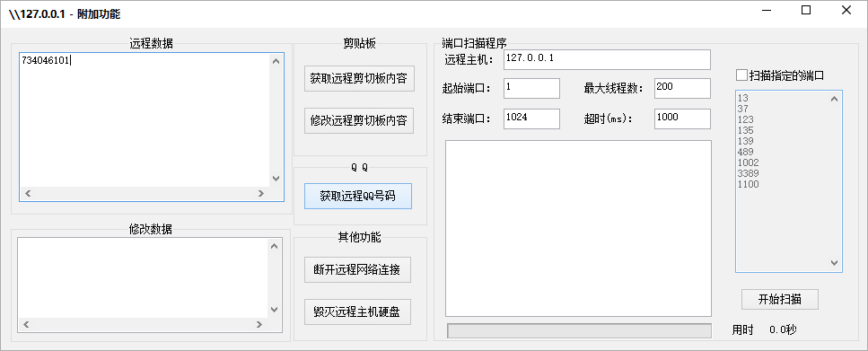Click the 起始端口 input field
The width and height of the screenshot is (868, 351).
(x=531, y=88)
